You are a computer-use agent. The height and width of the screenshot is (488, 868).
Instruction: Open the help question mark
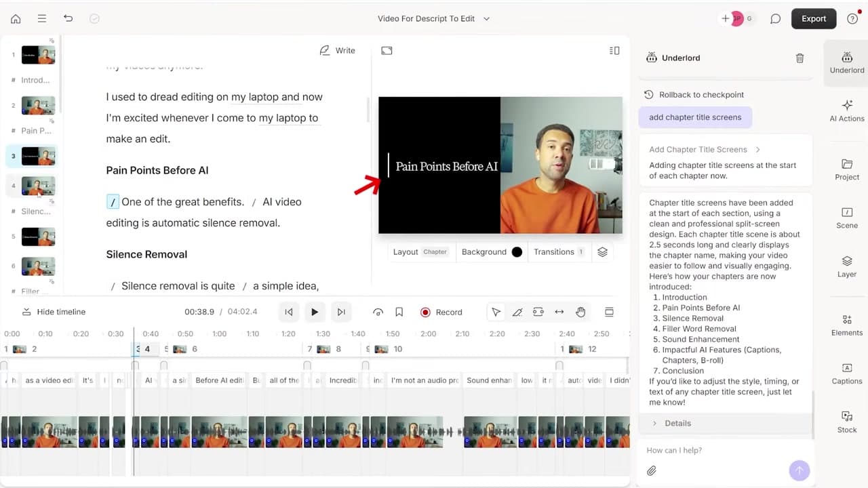(x=852, y=19)
